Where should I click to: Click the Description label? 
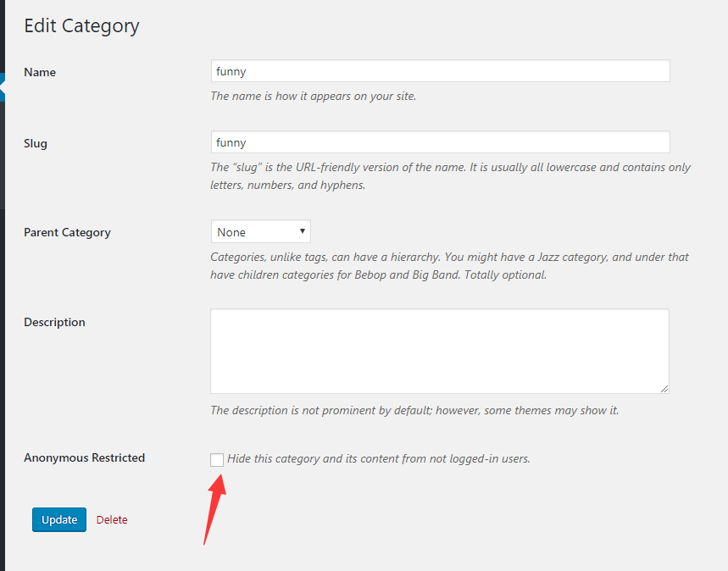[x=54, y=322]
